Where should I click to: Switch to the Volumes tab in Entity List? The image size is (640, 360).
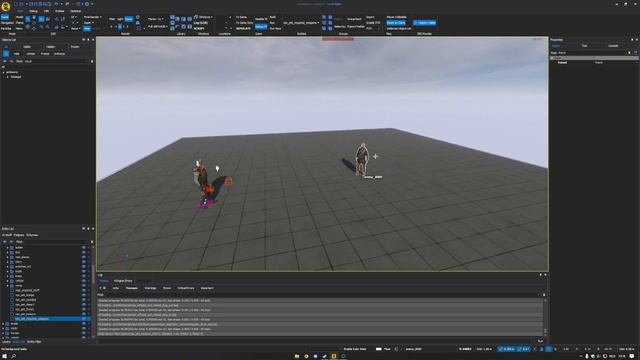pyautogui.click(x=32, y=235)
